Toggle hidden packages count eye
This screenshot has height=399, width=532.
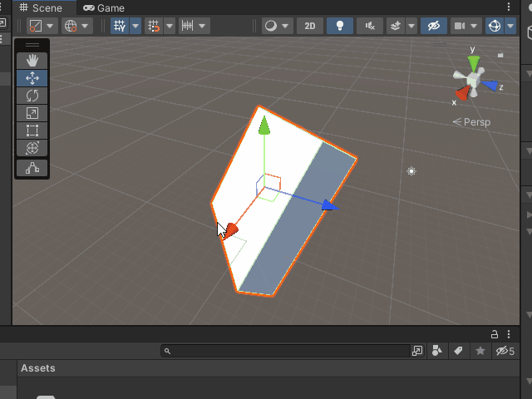[505, 351]
